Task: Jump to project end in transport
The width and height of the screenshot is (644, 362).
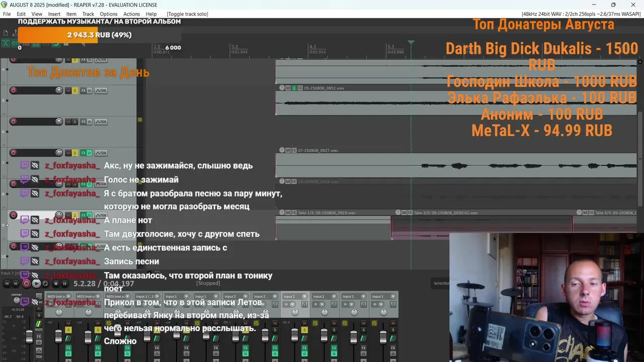Action: (16, 284)
